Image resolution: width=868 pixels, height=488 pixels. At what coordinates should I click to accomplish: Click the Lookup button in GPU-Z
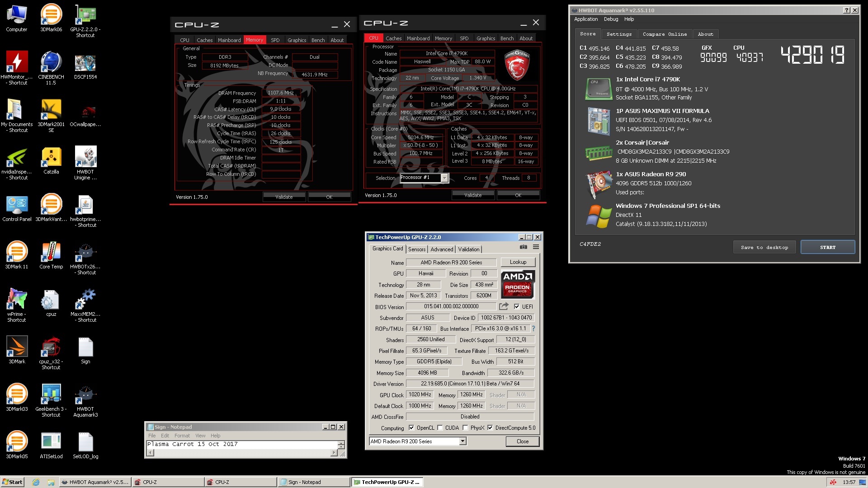point(518,262)
